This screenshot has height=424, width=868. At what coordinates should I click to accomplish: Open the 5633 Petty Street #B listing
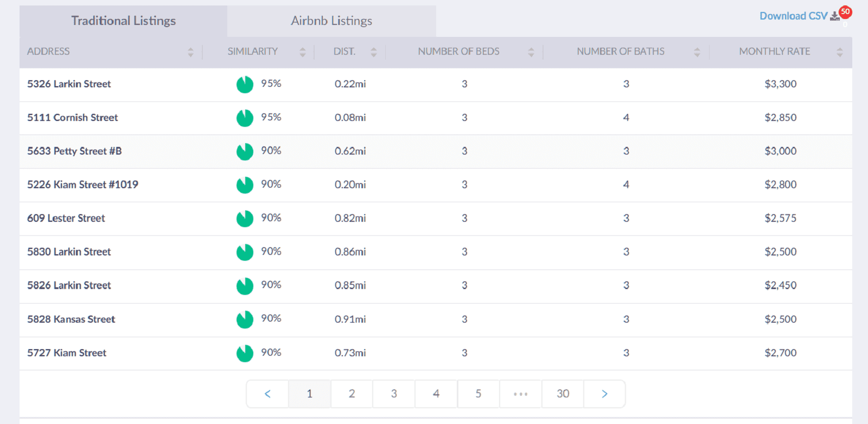click(x=74, y=151)
